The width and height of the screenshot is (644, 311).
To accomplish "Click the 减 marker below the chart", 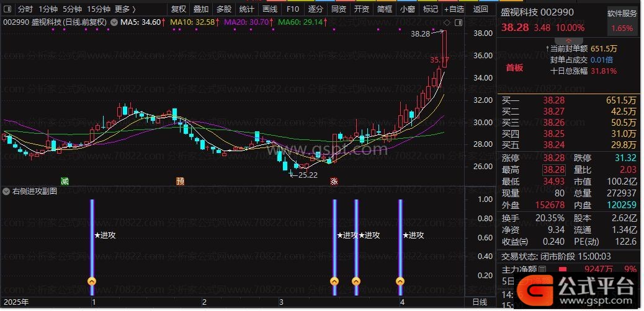I will (65, 181).
